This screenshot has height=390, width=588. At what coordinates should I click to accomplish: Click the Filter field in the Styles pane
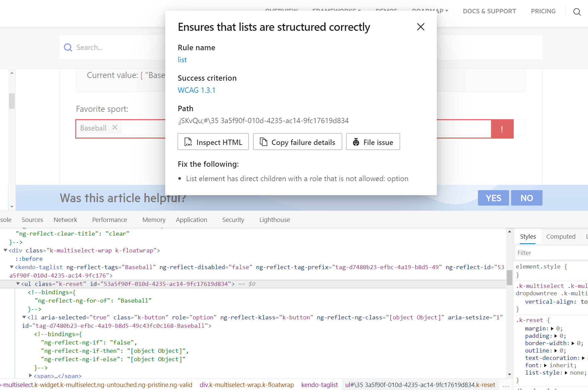(x=549, y=253)
